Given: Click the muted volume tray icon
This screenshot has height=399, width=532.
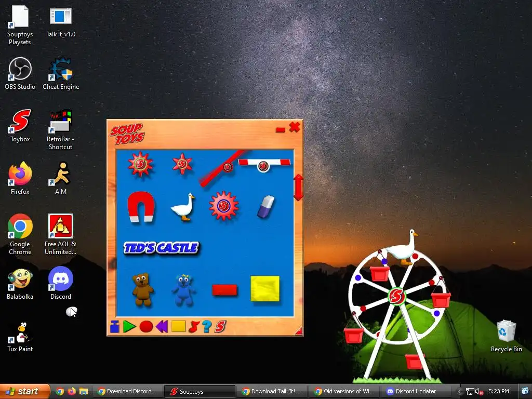Looking at the screenshot, I should click(x=479, y=391).
